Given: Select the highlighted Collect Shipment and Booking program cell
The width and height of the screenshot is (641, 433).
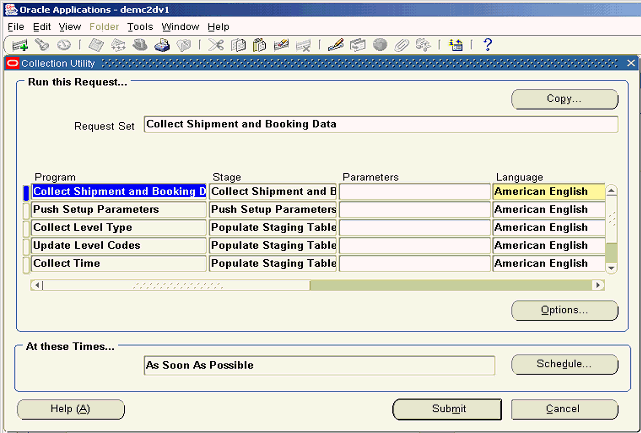Looking at the screenshot, I should tap(119, 191).
